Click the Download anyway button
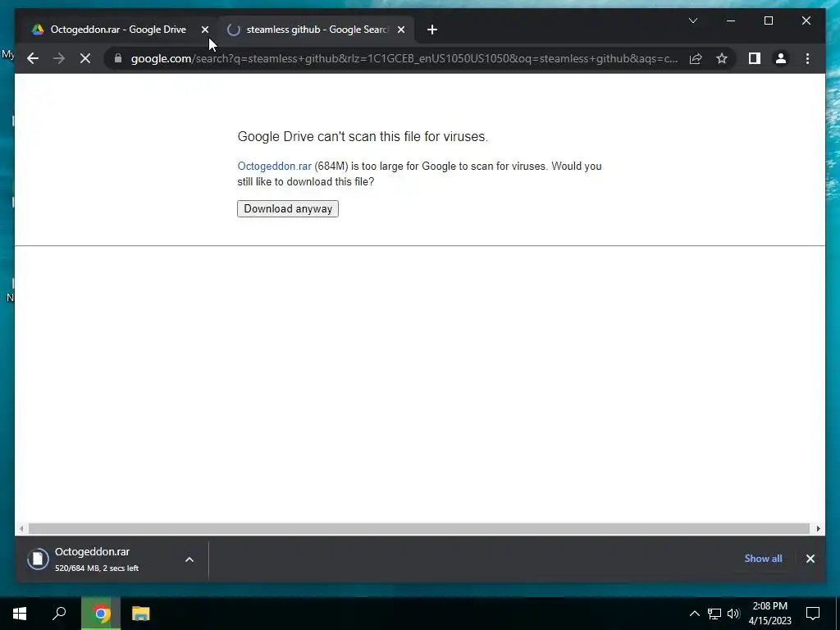Screen dimensions: 840x630 pyautogui.click(x=288, y=209)
